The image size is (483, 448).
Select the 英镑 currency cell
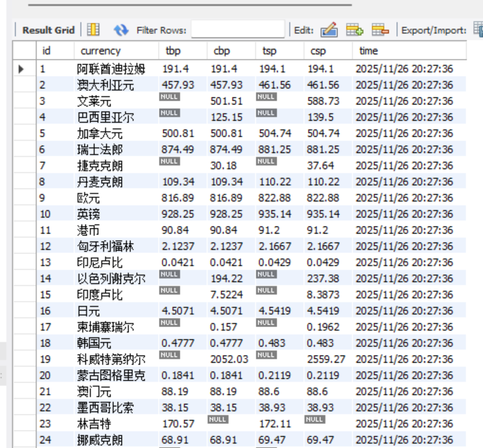(x=116, y=214)
